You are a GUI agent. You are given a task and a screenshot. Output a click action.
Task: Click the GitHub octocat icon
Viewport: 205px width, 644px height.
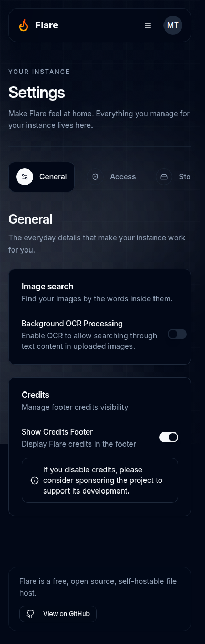(30, 614)
